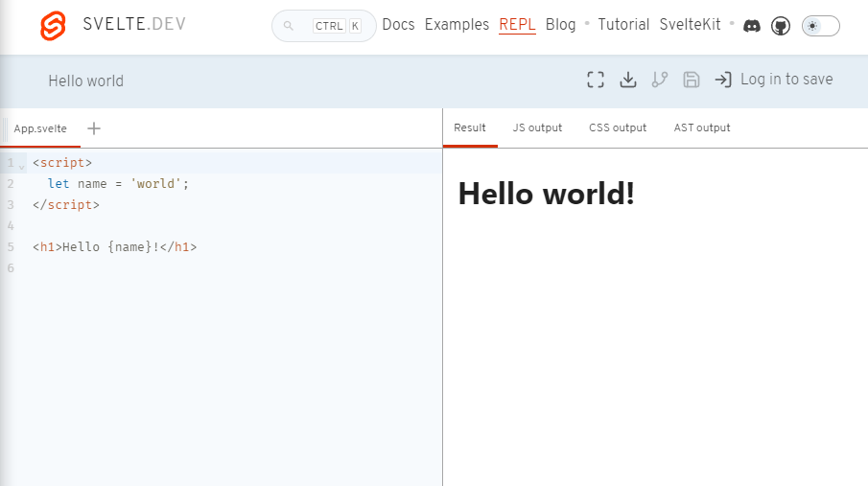Fork the REPL project icon
The image size is (868, 486).
(660, 80)
